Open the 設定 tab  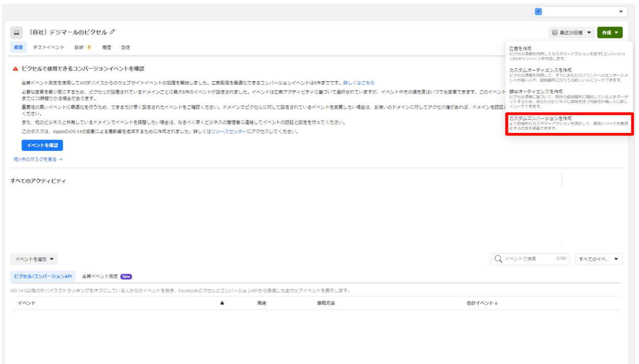click(125, 47)
